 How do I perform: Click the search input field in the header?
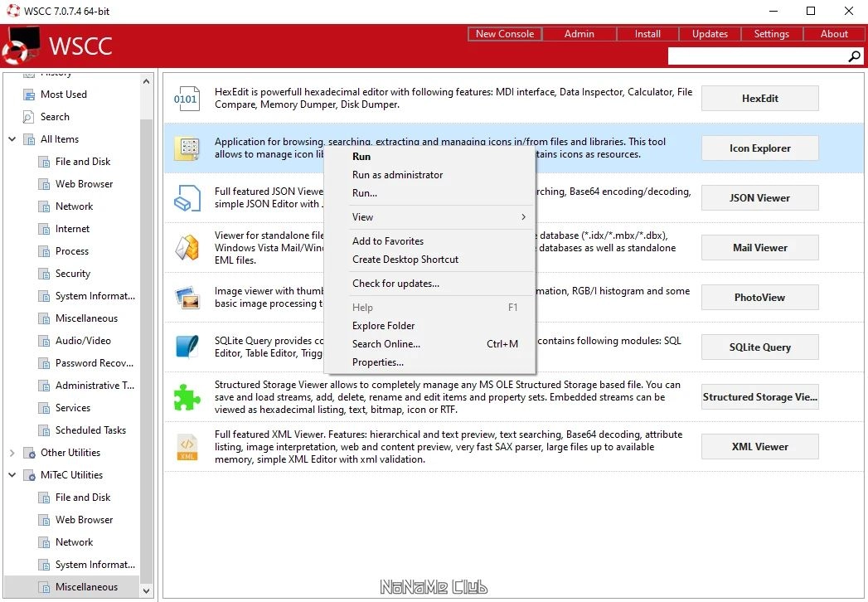coord(757,56)
